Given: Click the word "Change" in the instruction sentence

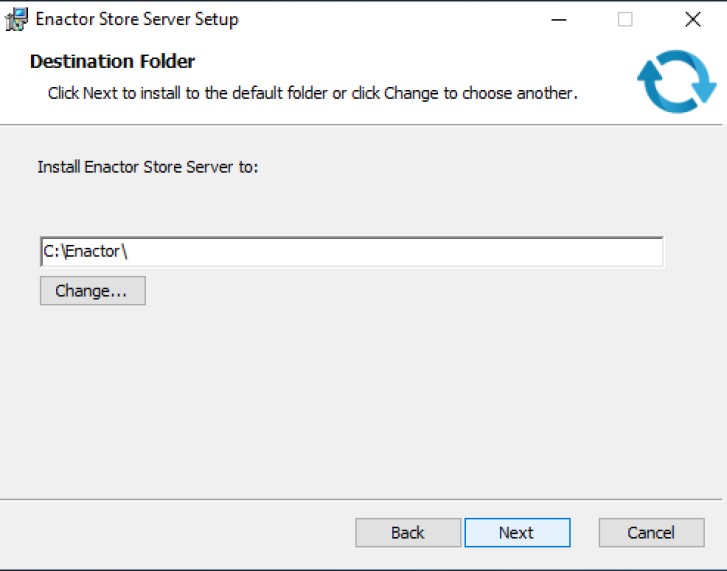Looking at the screenshot, I should point(412,93).
